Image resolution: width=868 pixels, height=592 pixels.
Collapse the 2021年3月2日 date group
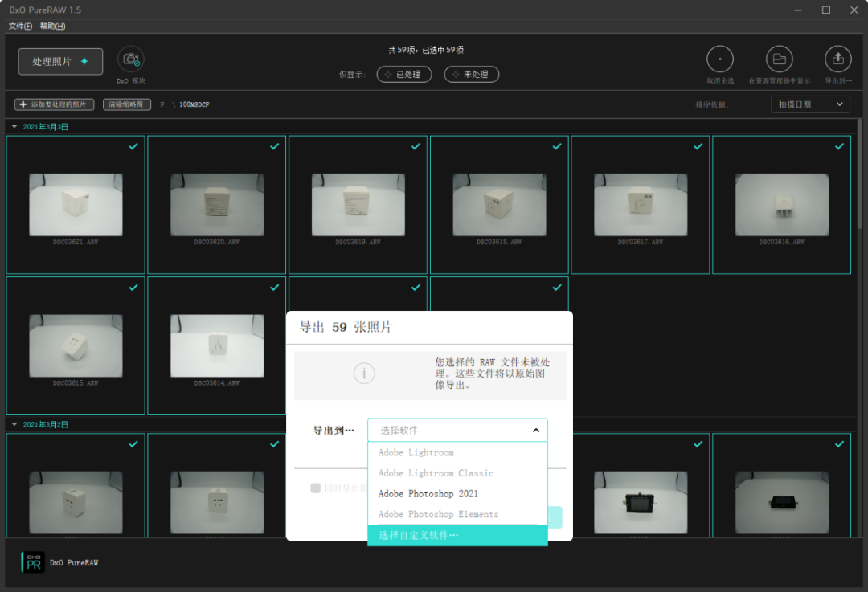(14, 424)
